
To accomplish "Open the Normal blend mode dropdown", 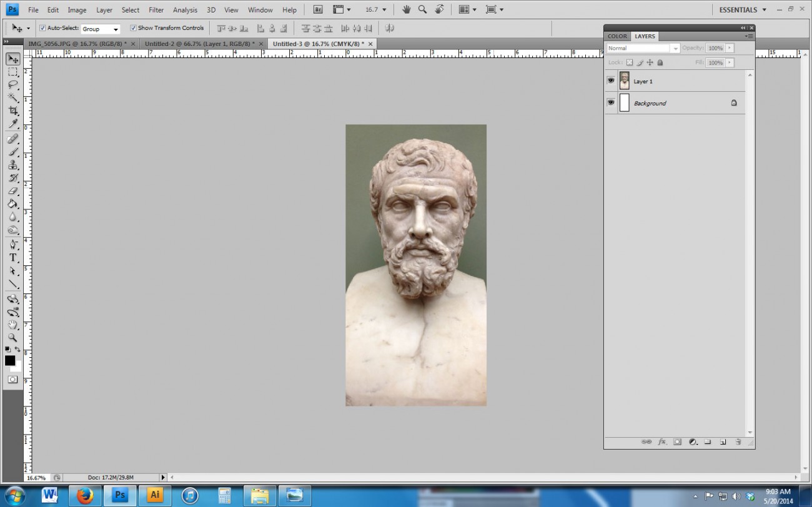I will click(676, 47).
